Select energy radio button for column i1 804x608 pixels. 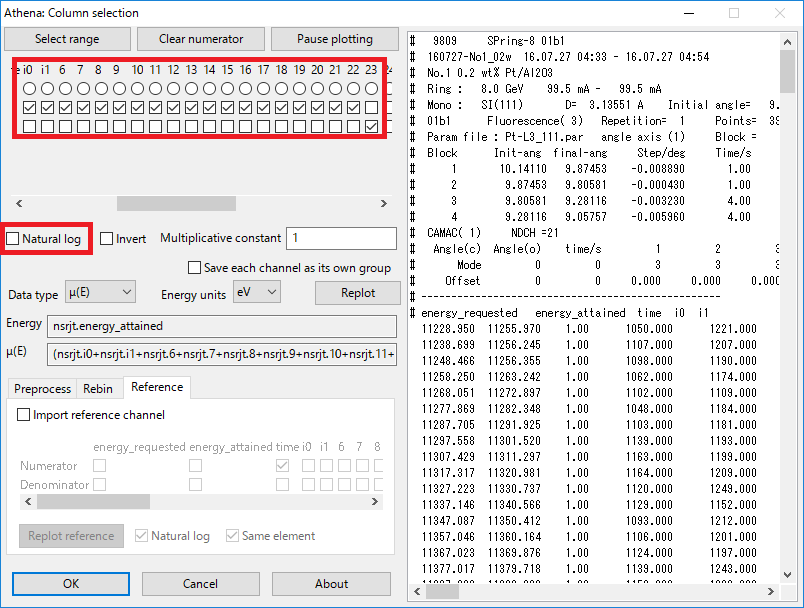tap(47, 89)
